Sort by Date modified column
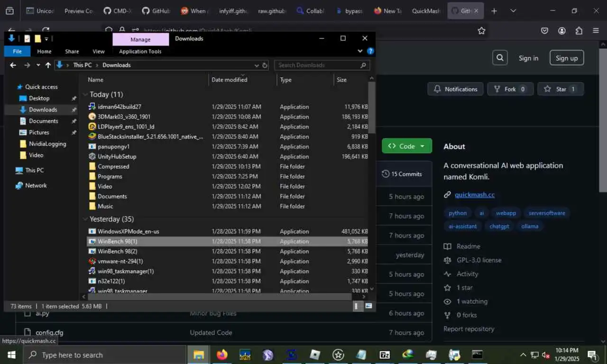Image resolution: width=607 pixels, height=364 pixels. tap(230, 80)
